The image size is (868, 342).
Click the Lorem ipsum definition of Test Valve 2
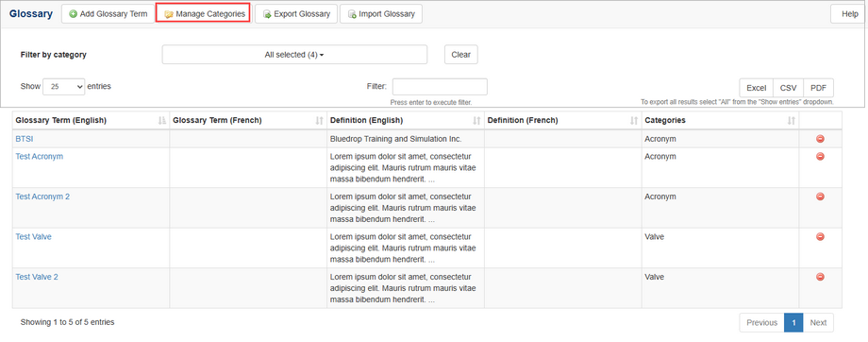(403, 288)
